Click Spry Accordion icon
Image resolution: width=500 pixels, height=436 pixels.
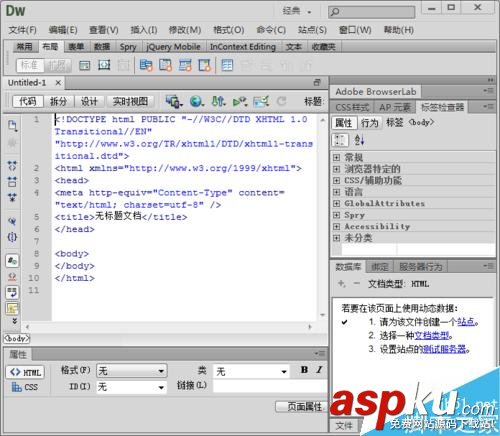(185, 65)
